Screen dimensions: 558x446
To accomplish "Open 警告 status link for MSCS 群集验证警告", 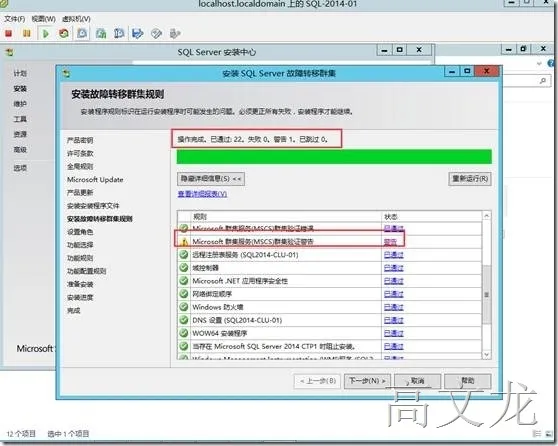I will (390, 242).
